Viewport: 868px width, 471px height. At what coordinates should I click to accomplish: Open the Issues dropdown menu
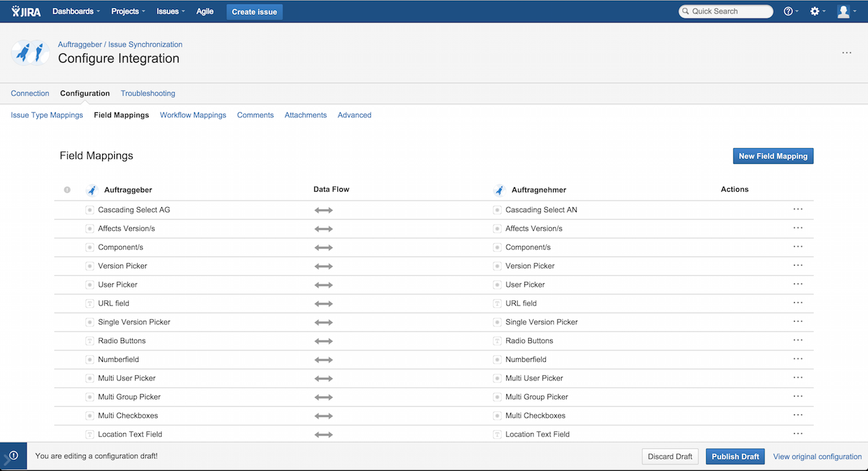(x=170, y=11)
